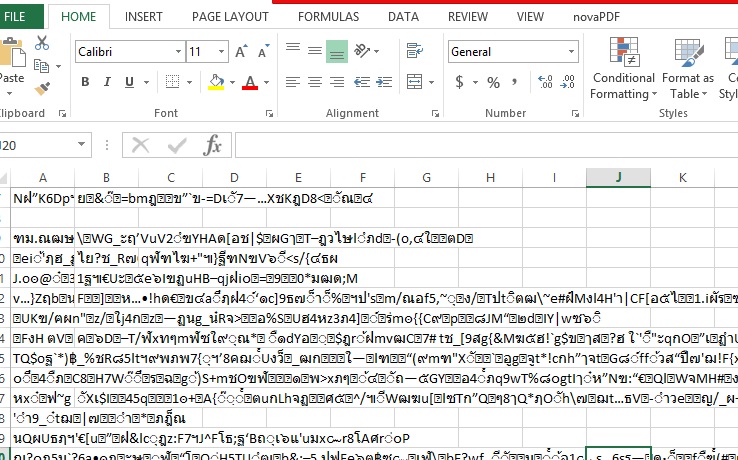738x460 pixels.
Task: Open the General number format dropdown
Action: coord(571,52)
